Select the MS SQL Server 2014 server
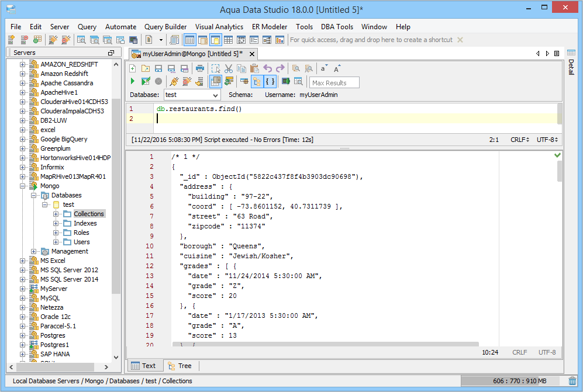Viewport: 583px width, 392px height. point(69,279)
